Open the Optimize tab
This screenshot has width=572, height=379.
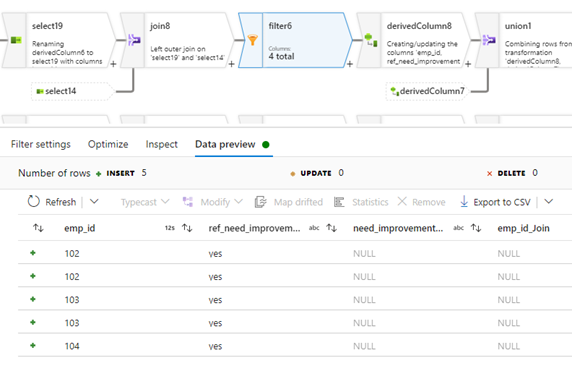click(108, 144)
